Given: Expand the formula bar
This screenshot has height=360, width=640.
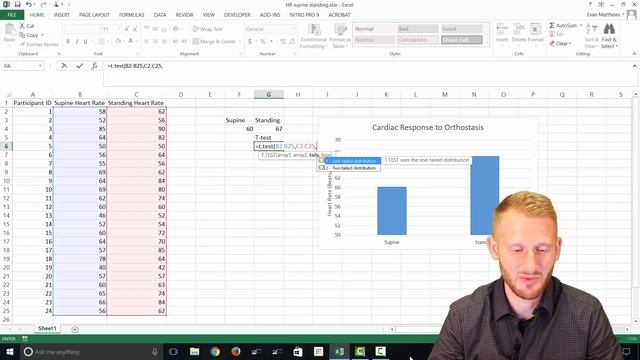Looking at the screenshot, I should coord(635,66).
